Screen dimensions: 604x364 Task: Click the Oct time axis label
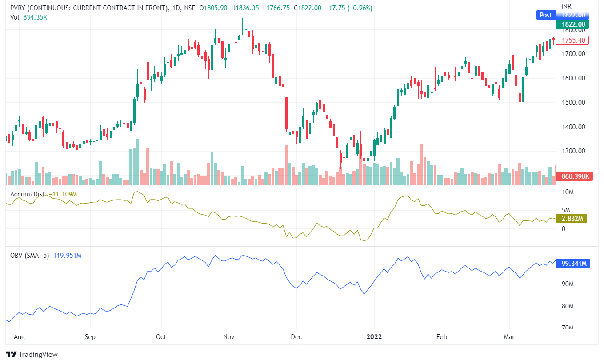[x=161, y=337]
